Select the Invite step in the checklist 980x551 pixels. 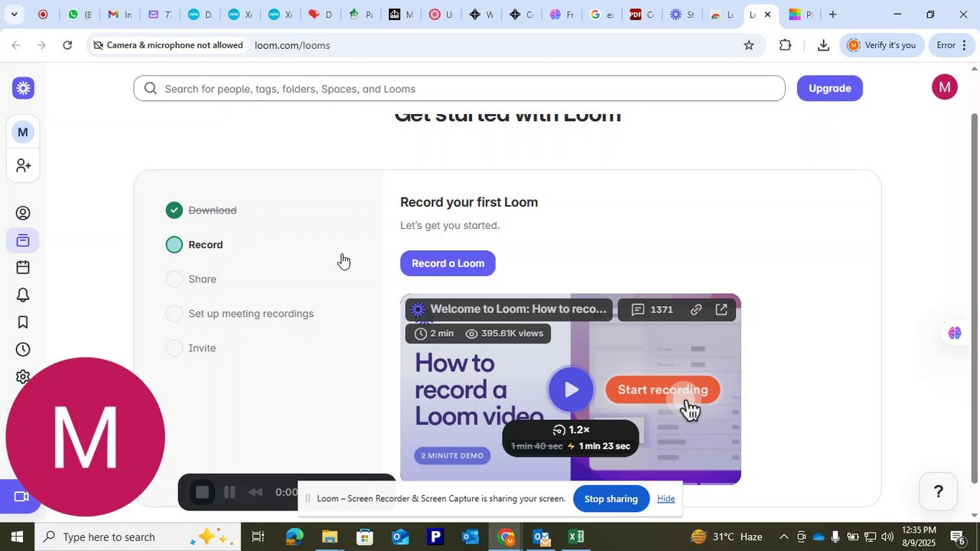coord(191,348)
